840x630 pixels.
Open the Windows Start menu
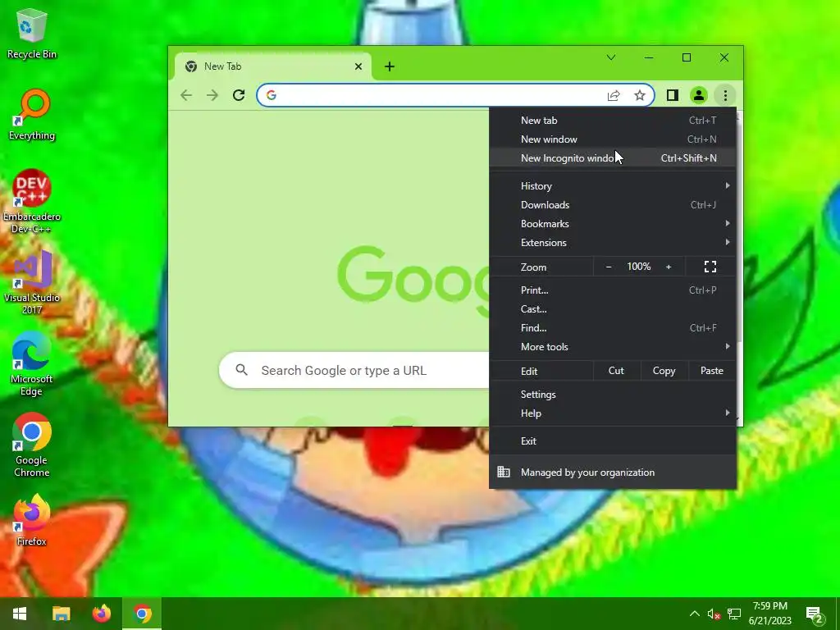[20, 614]
